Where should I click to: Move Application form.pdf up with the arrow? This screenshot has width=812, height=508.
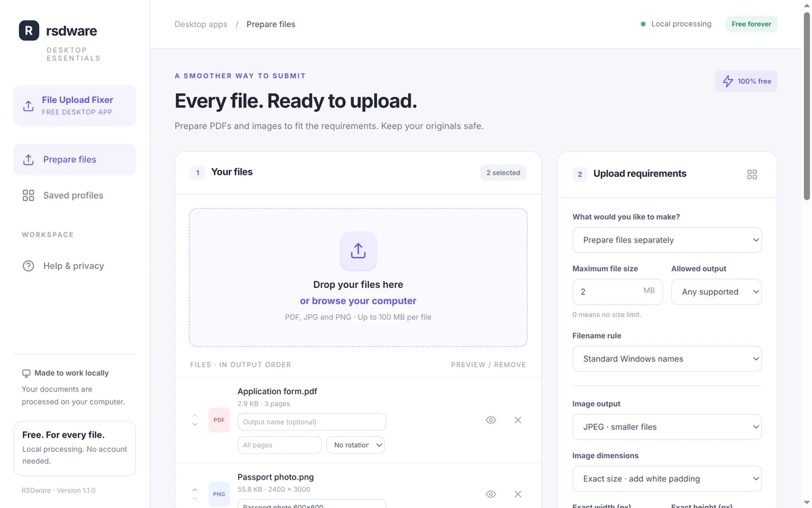pos(195,416)
